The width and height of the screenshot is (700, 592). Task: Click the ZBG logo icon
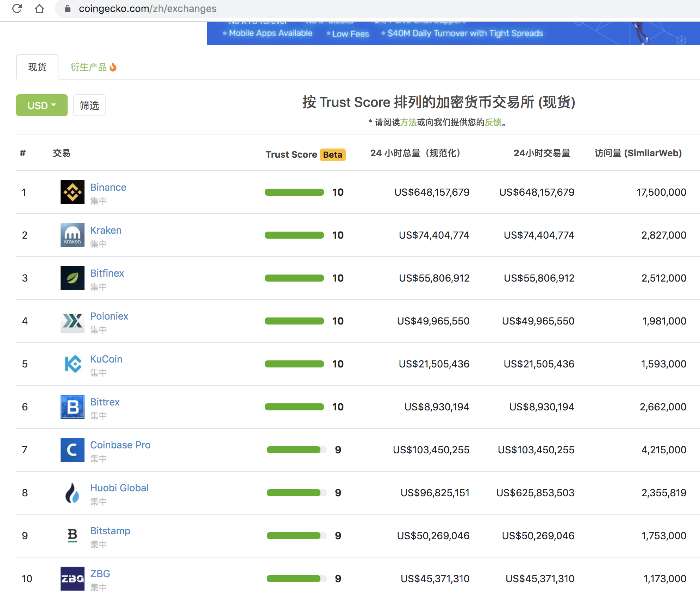click(73, 579)
